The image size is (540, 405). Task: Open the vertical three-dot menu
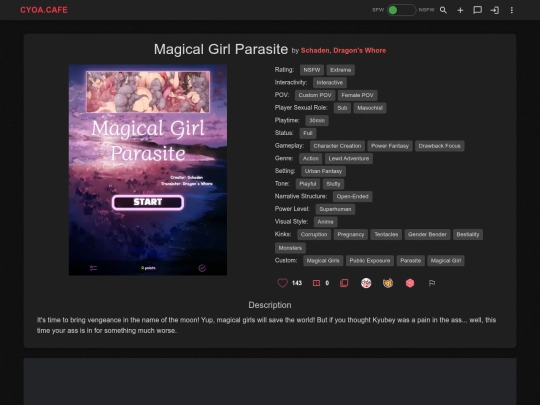512,10
